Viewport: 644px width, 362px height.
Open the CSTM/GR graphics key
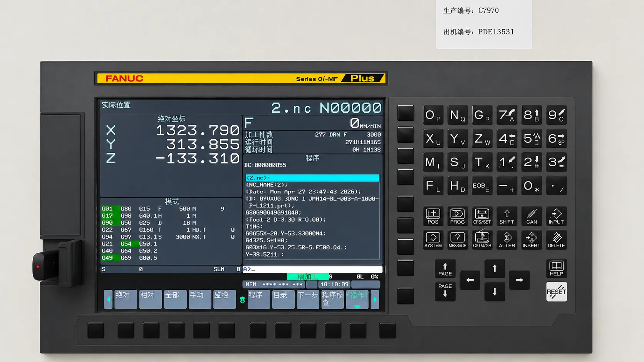click(x=482, y=240)
